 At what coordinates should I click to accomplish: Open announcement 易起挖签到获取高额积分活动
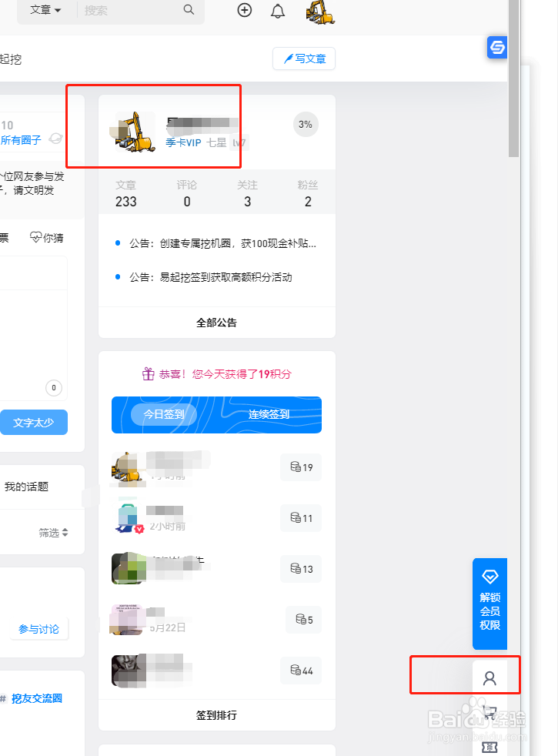pos(211,277)
